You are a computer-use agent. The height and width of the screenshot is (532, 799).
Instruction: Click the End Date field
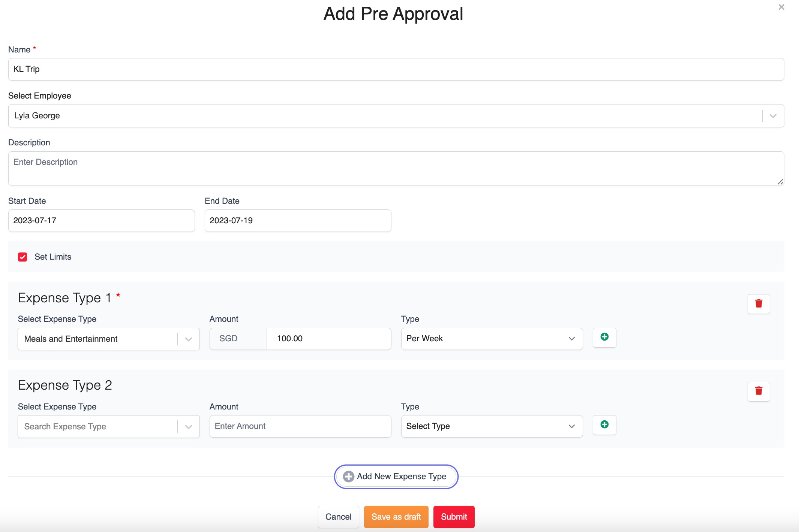click(x=298, y=221)
